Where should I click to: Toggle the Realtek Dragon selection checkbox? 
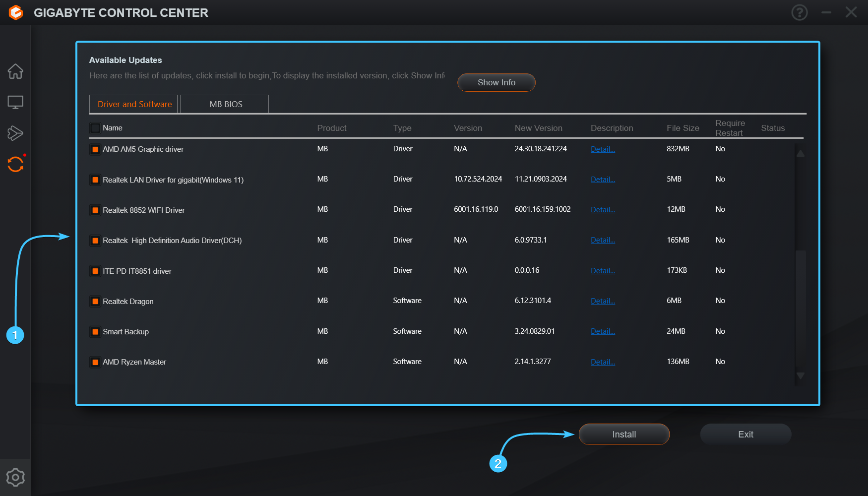click(x=95, y=301)
